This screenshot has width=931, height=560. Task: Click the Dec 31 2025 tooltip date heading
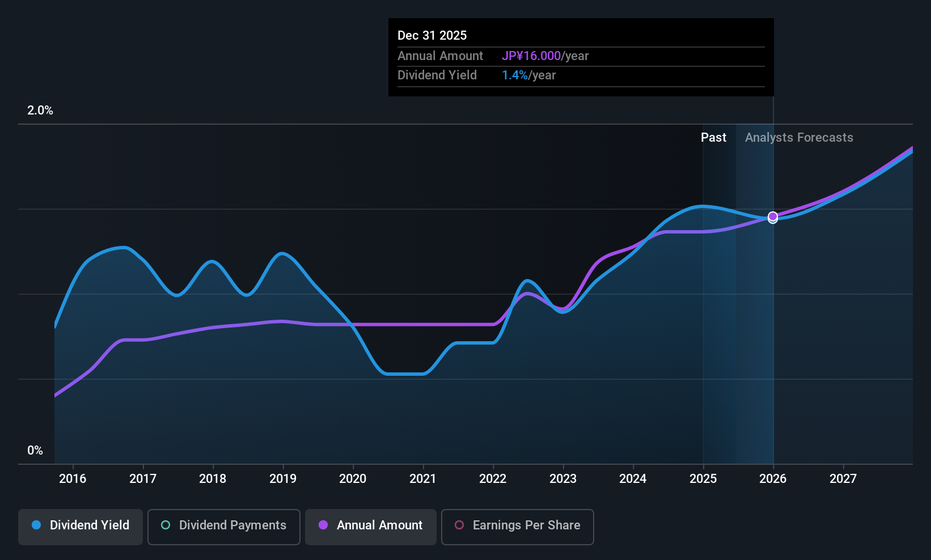(x=432, y=35)
